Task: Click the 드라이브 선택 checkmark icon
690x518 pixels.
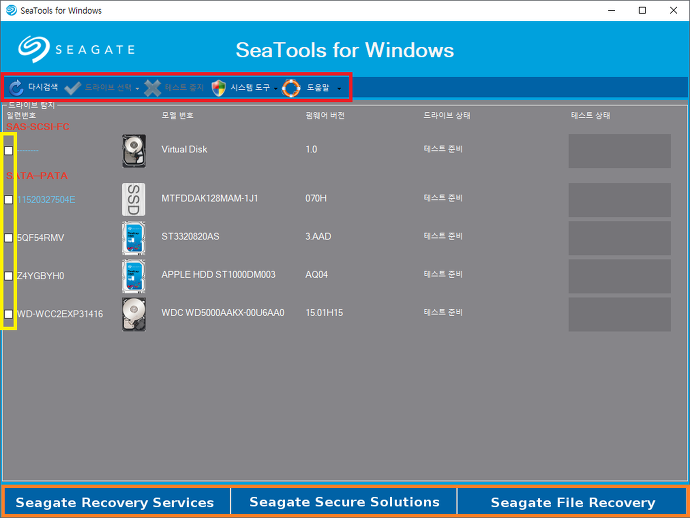Action: click(73, 88)
